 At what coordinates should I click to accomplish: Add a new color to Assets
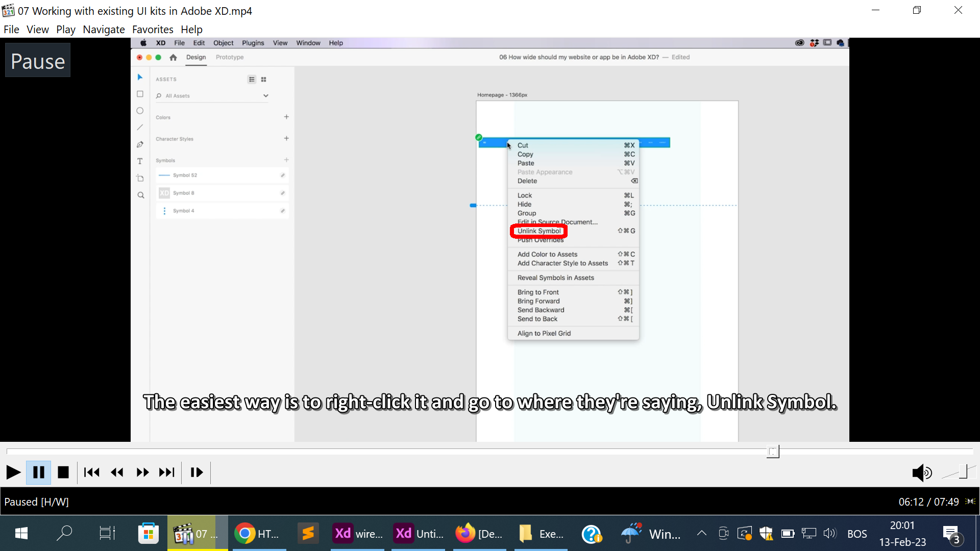click(286, 116)
